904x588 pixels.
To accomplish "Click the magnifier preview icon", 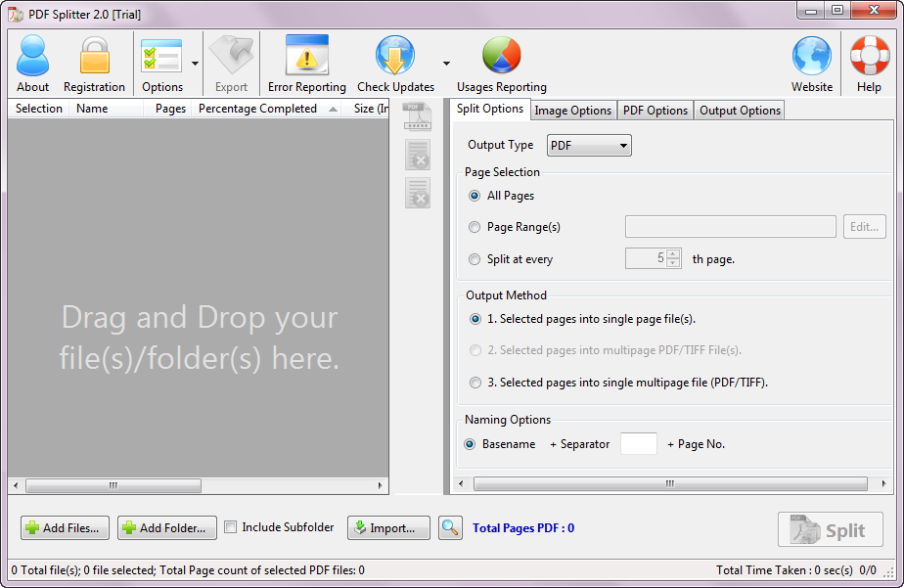I will pyautogui.click(x=450, y=528).
